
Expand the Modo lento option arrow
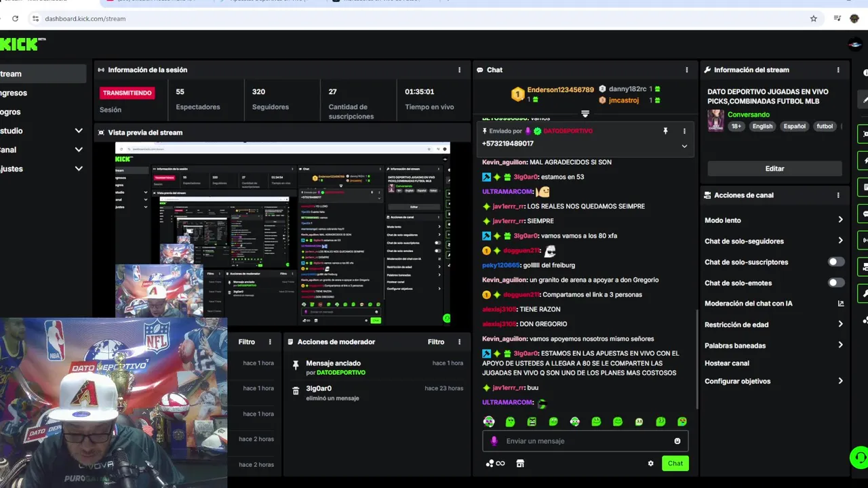[x=840, y=220]
